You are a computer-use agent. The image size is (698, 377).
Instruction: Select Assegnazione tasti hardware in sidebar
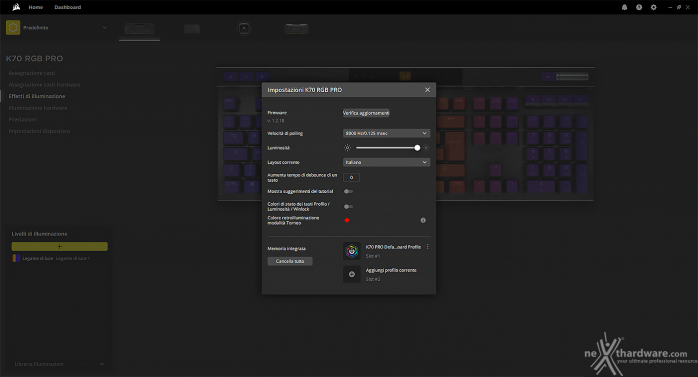coord(45,85)
